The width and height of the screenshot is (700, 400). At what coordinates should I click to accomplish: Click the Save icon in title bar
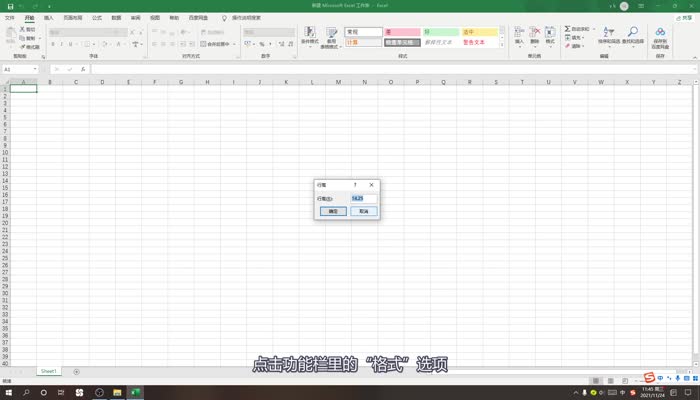click(x=10, y=6)
